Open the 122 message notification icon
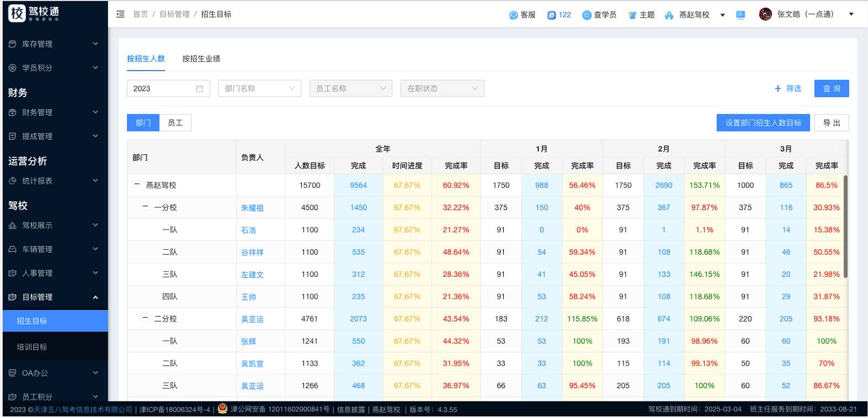Viewport: 868px width, 418px height. point(551,15)
